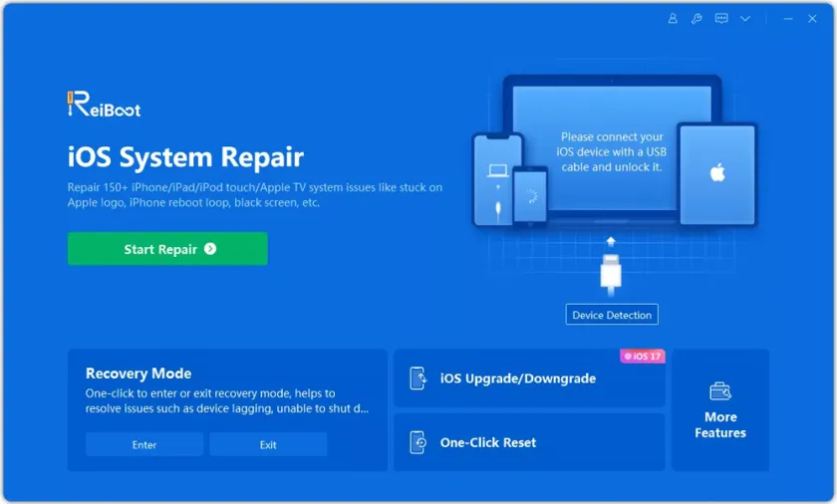
Task: Click the ReiBoot logo
Action: coord(104,104)
